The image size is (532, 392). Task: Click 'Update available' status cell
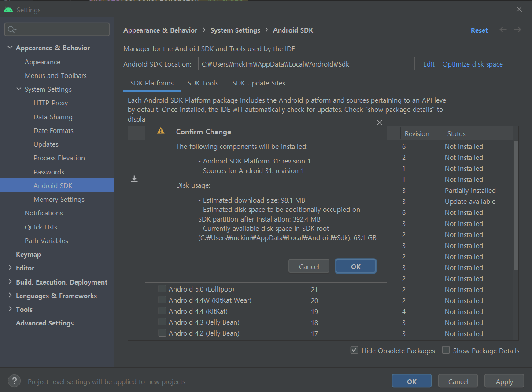470,202
